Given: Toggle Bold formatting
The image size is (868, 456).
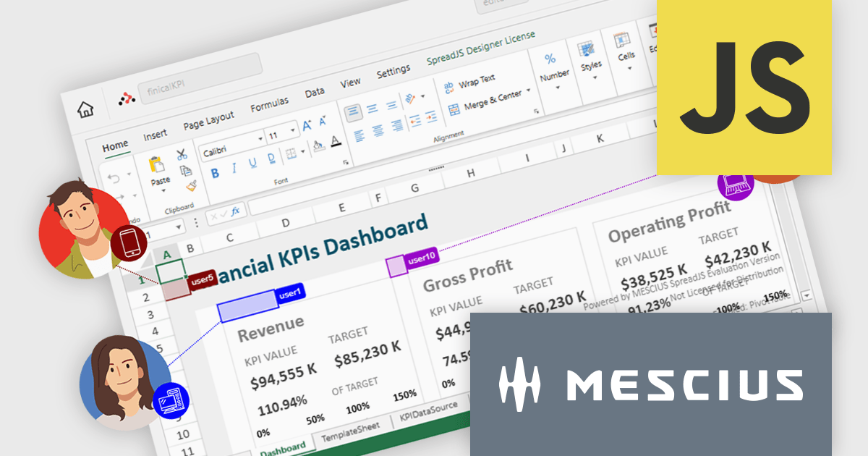Looking at the screenshot, I should 215,172.
